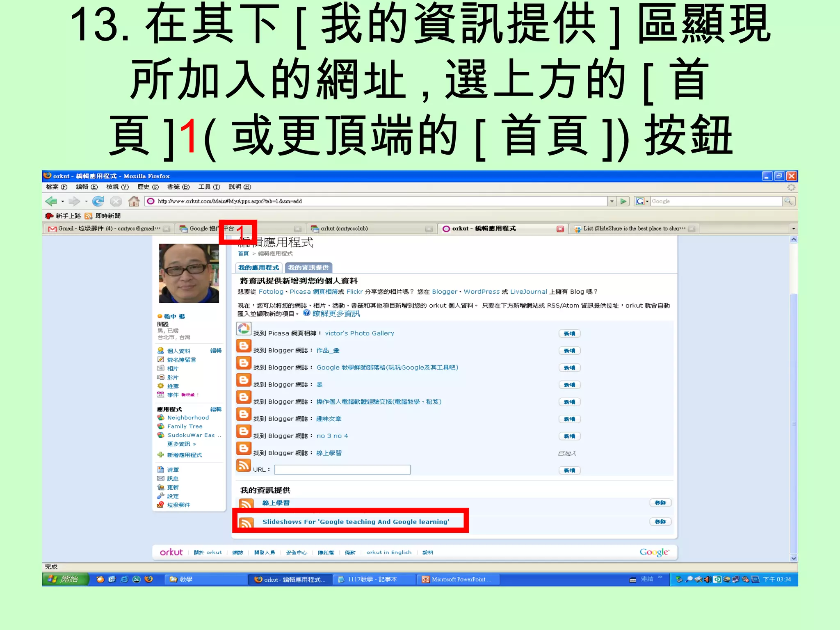Image resolution: width=840 pixels, height=630 pixels.
Task: Click the profile photo thumbnail
Action: tap(189, 273)
